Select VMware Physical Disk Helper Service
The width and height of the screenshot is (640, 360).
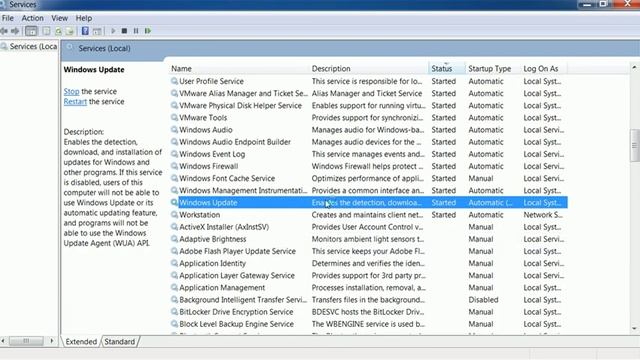[369, 106]
